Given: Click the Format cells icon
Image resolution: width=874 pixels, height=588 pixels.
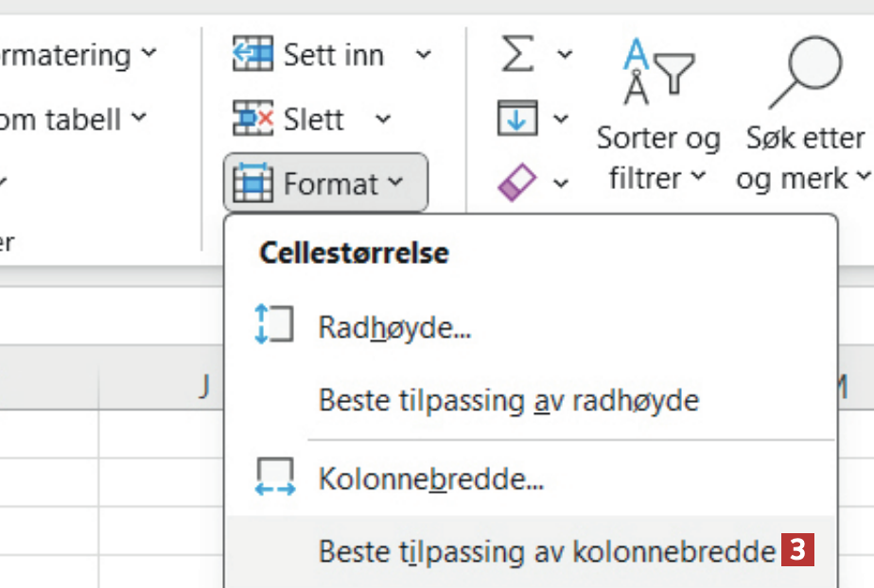Looking at the screenshot, I should 253,183.
